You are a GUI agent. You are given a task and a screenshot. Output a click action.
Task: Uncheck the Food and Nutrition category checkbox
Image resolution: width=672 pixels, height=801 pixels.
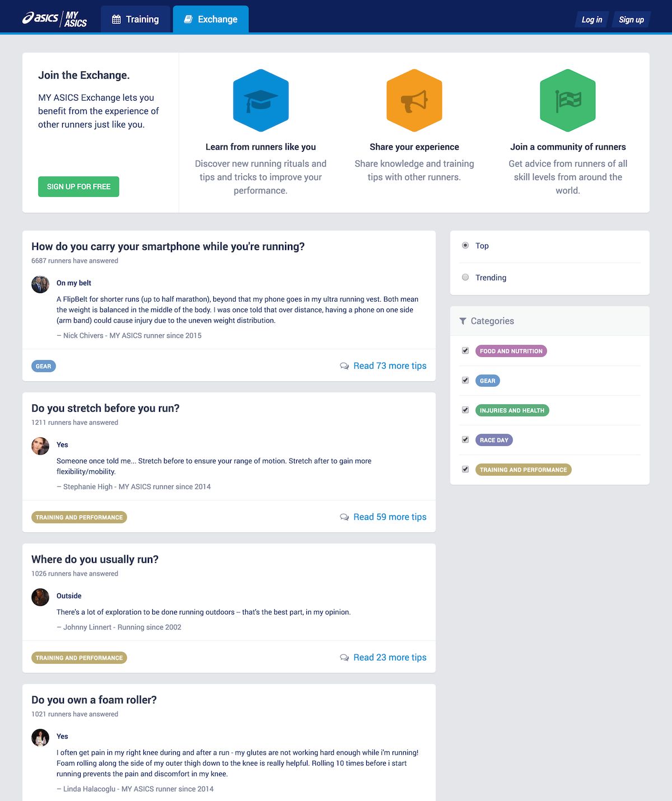click(465, 350)
